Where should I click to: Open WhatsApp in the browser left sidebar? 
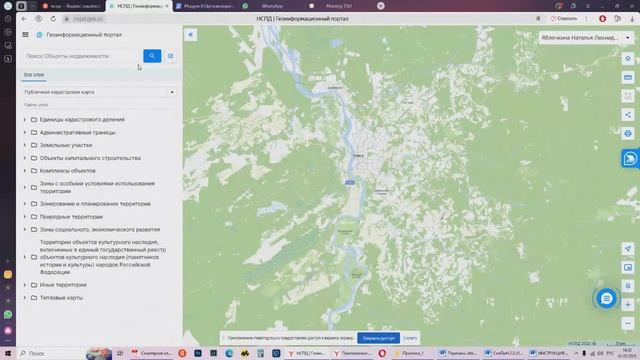[8, 314]
